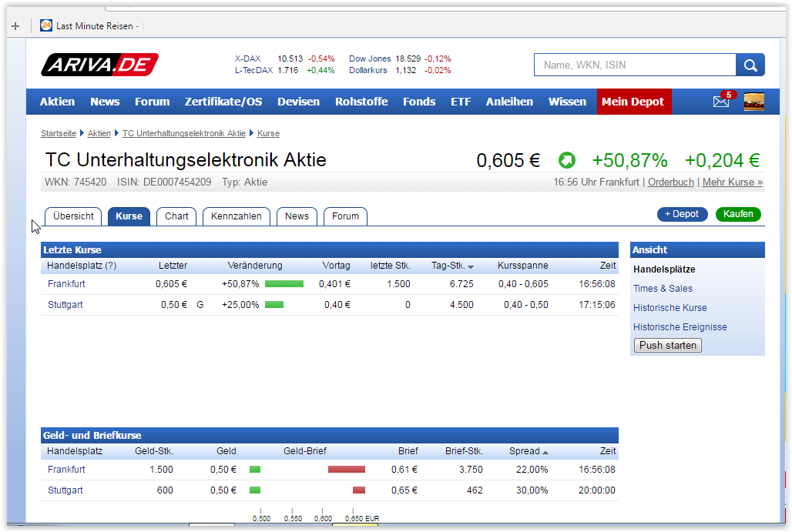Click the WKN: 745420 text

coord(76,182)
